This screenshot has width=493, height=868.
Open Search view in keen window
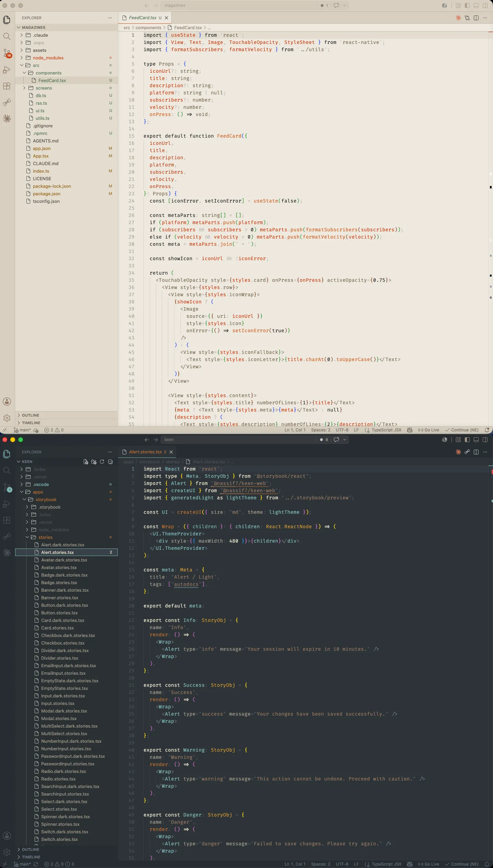(7, 471)
